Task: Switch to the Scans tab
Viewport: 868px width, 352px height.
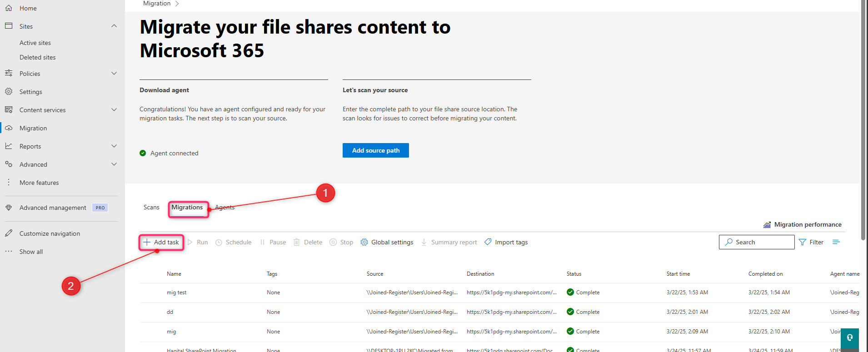Action: 151,207
